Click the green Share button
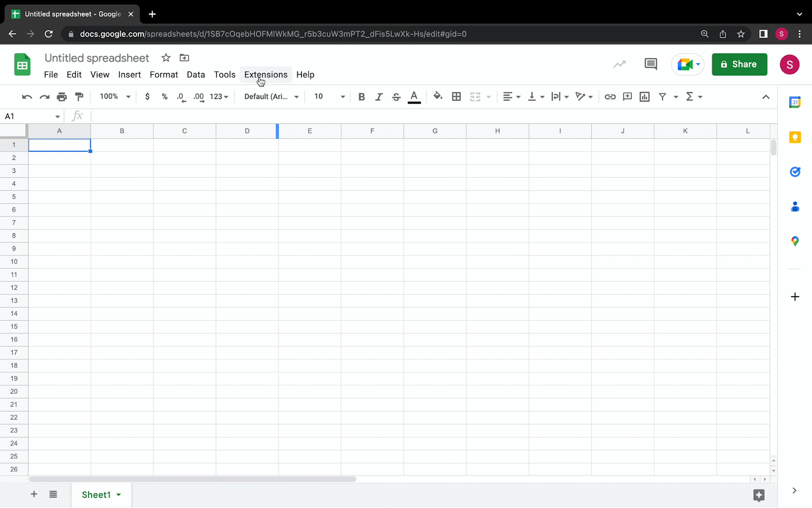This screenshot has height=508, width=812. 739,65
